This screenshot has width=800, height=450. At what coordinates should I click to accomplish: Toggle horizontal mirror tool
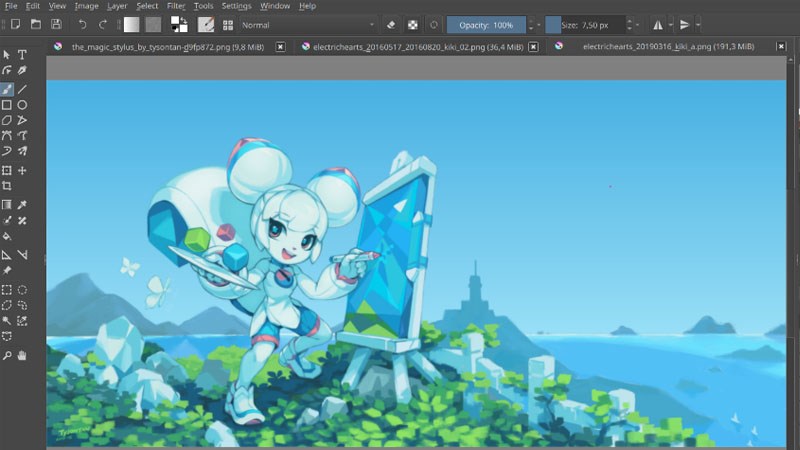[x=658, y=24]
